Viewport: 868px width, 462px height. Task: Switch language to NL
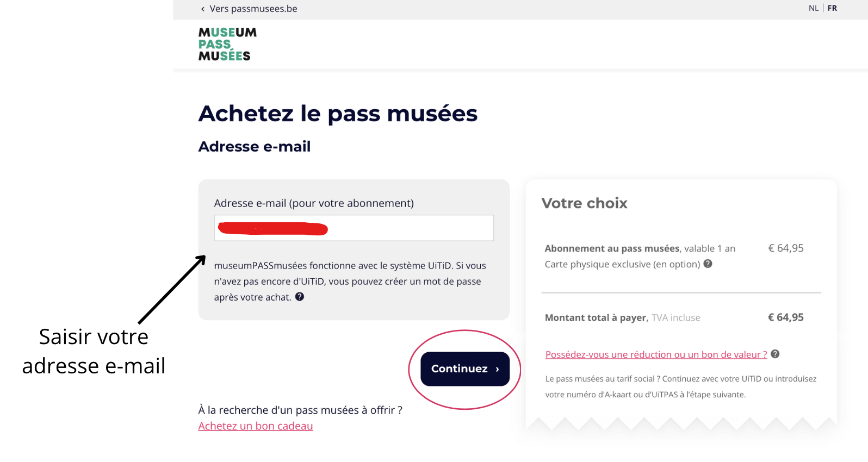[813, 8]
